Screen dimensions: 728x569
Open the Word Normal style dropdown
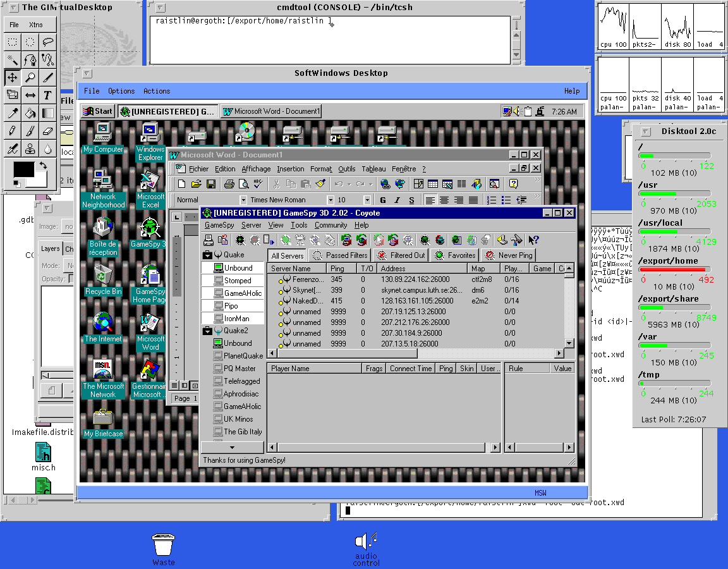(243, 200)
